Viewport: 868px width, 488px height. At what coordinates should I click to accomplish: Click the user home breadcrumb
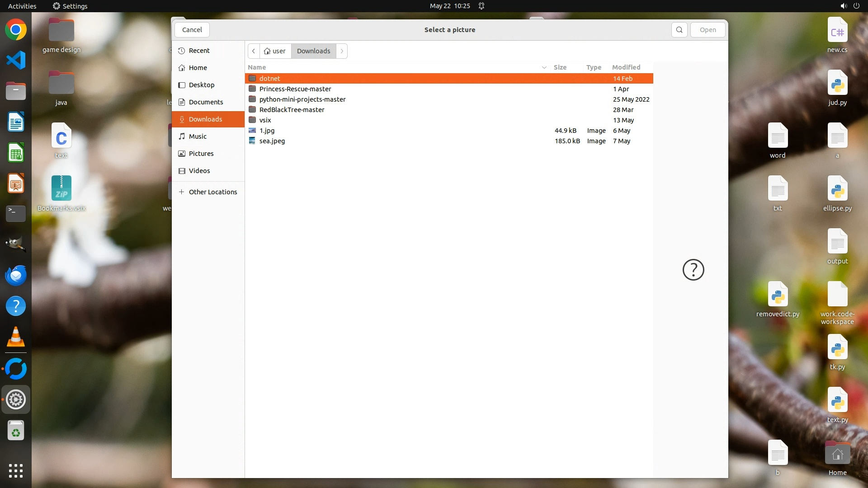coord(275,51)
